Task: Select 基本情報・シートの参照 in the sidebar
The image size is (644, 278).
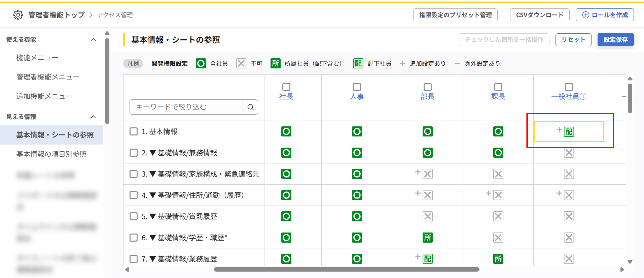Action: click(x=52, y=135)
